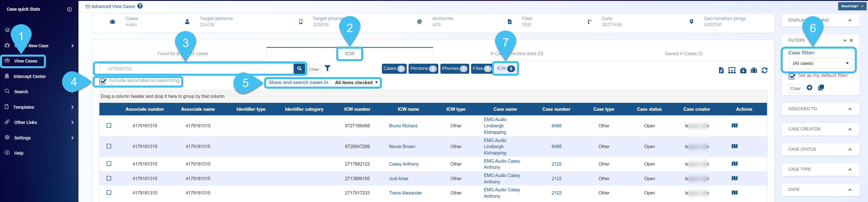Image resolution: width=868 pixels, height=202 pixels.
Task: Click the add case medkit icon
Action: click(x=743, y=70)
